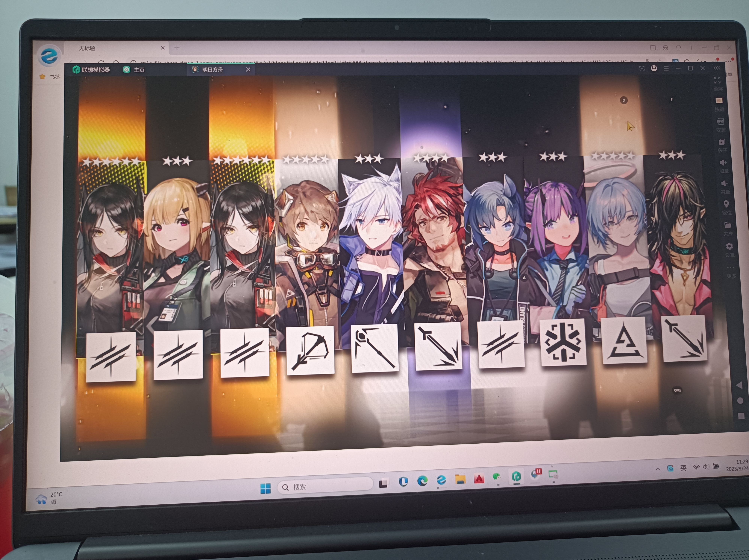Open emulator 设置 settings gear
This screenshot has width=749, height=560.
(x=729, y=246)
